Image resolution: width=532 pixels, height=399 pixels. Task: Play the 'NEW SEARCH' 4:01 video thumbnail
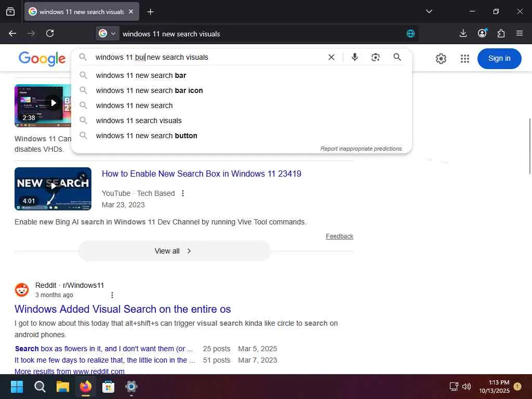tap(53, 189)
